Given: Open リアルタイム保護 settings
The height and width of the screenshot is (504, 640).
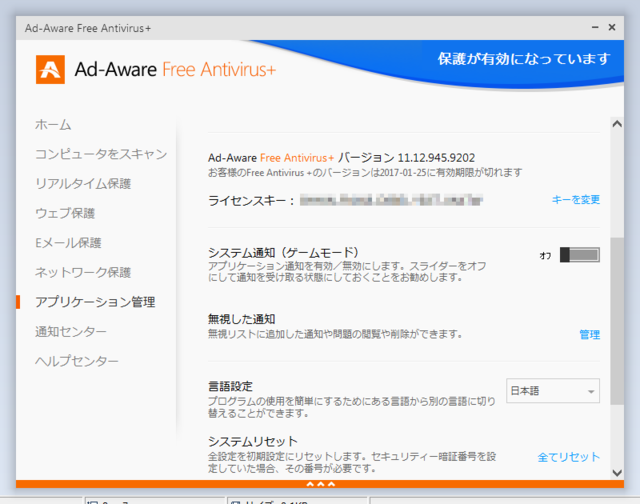Looking at the screenshot, I should (x=83, y=184).
